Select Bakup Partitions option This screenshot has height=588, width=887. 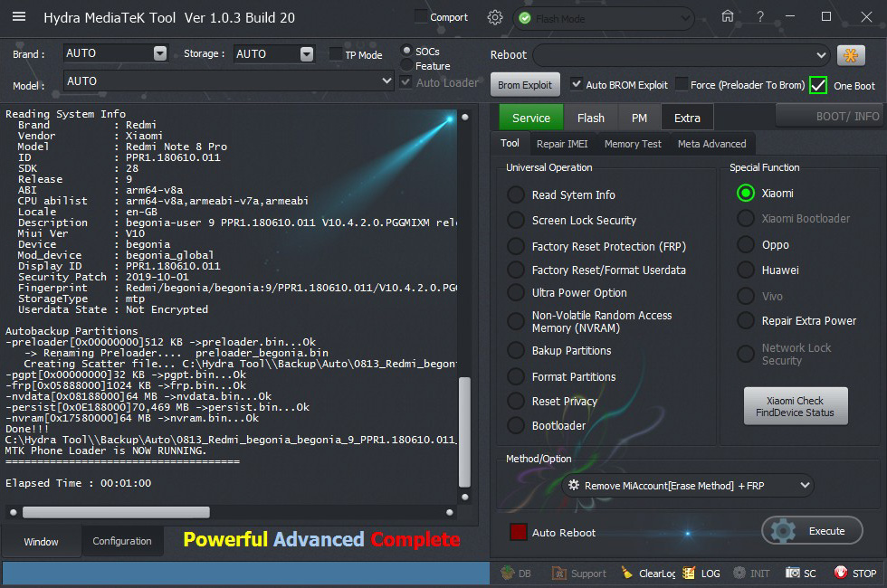(x=515, y=351)
